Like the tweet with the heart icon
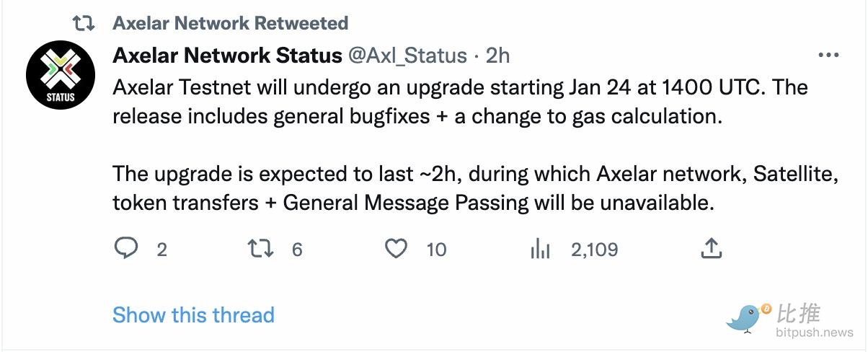868x352 pixels. point(396,249)
